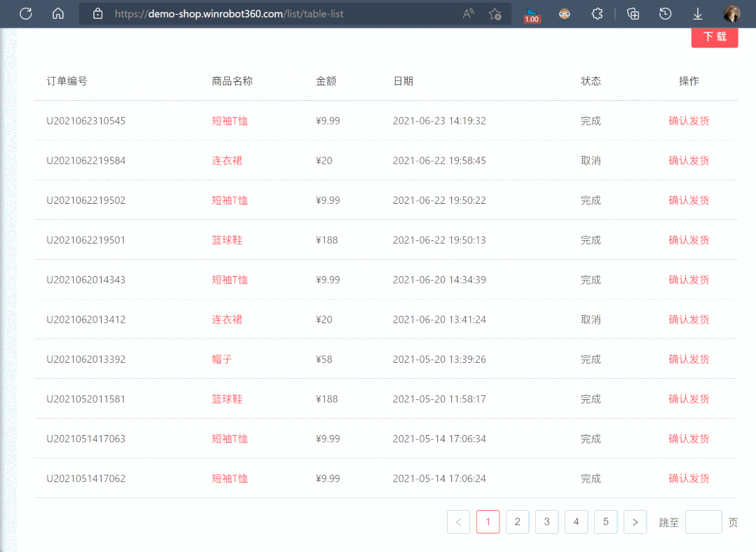Go to next page using right chevron
756x552 pixels.
[x=635, y=522]
